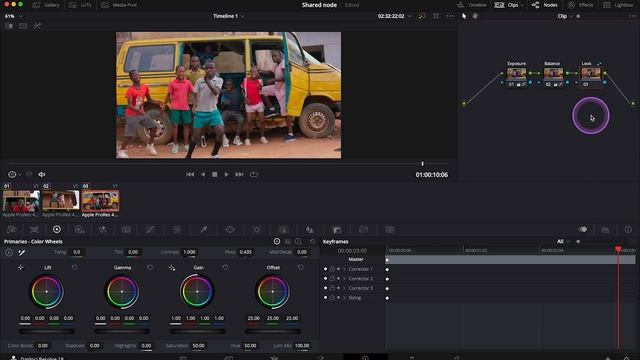The image size is (640, 360).
Task: Open the Information panel icon
Action: coord(628,230)
